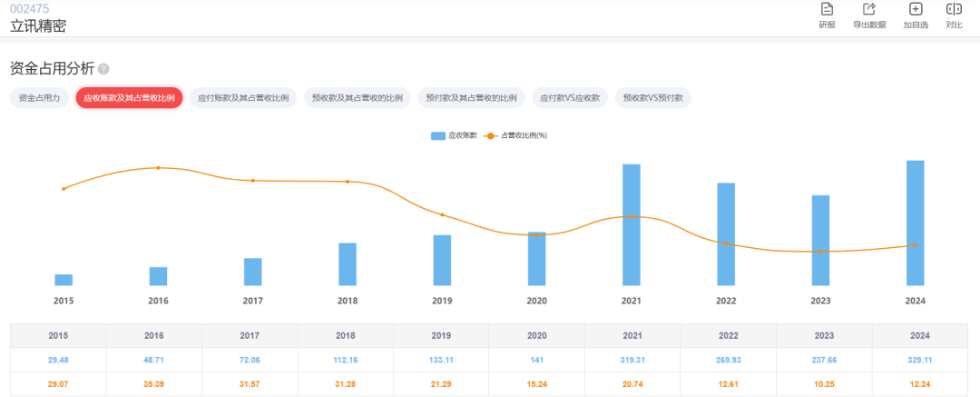
Task: Click the 2015 orange line data point
Action: click(64, 188)
